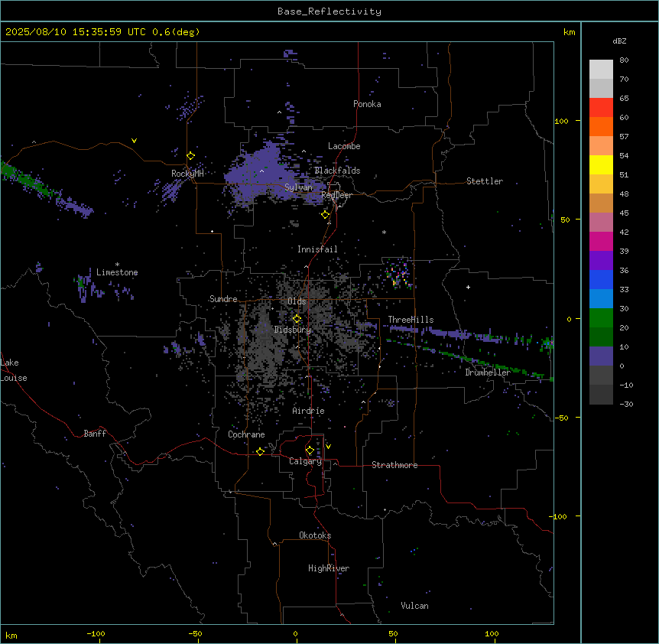Click the yellow diamond marker above Calgary label

pos(310,450)
